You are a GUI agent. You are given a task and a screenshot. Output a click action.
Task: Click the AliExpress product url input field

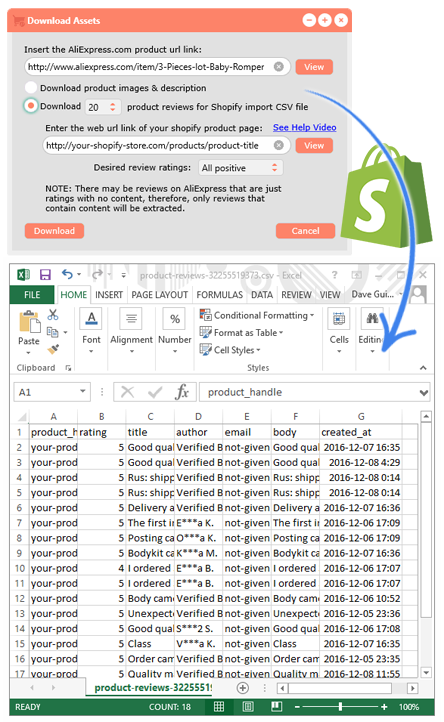[x=157, y=67]
